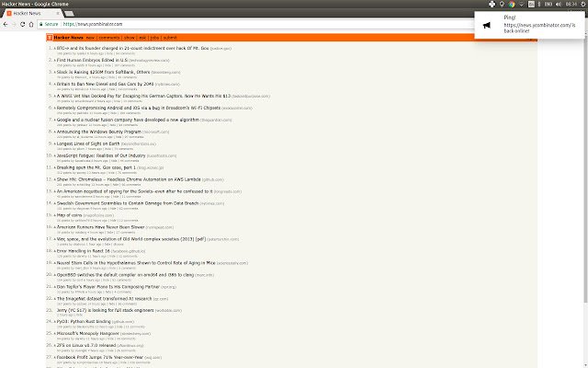Open 'American Runners Have Never Been Slower'

100,227
